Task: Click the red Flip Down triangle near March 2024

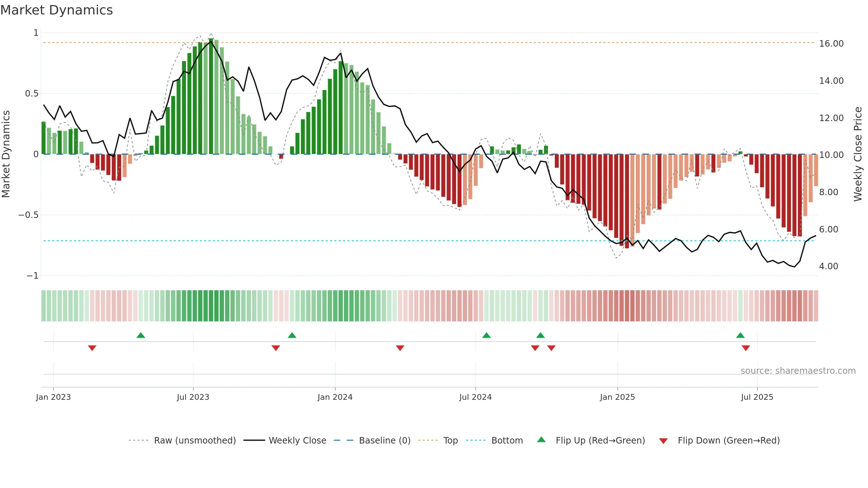Action: [x=400, y=348]
